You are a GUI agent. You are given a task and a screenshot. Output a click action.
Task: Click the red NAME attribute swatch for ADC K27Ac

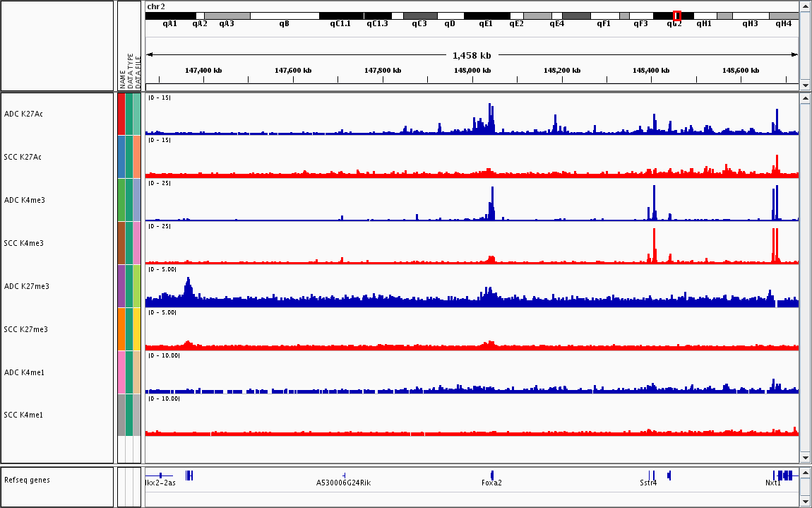121,114
